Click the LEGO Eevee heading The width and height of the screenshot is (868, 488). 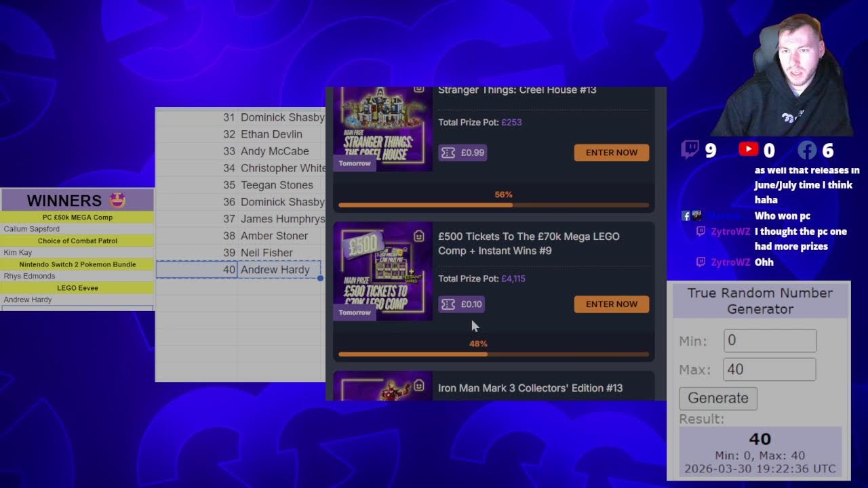click(77, 288)
